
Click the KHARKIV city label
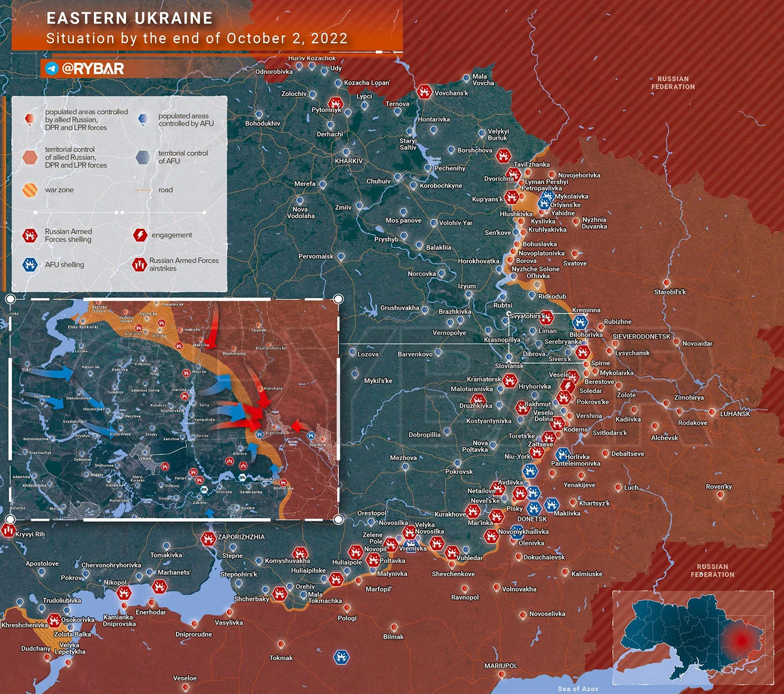pos(349,161)
